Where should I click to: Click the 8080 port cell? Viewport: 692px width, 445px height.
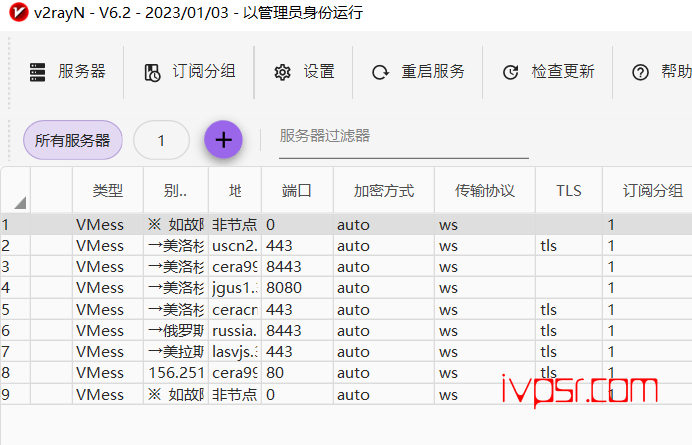pyautogui.click(x=297, y=288)
